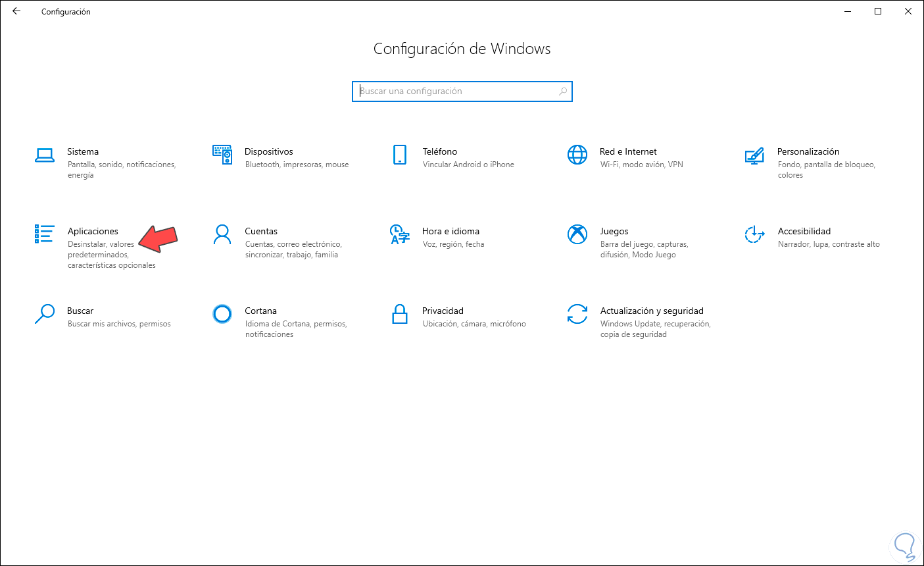Click 'Barra del juego, capturas, difusión' description
The image size is (924, 566).
[644, 249]
